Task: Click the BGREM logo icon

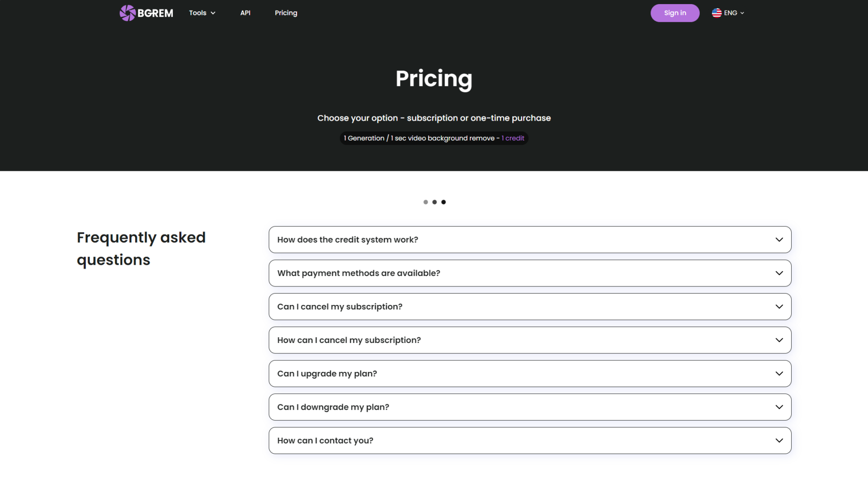Action: point(127,13)
